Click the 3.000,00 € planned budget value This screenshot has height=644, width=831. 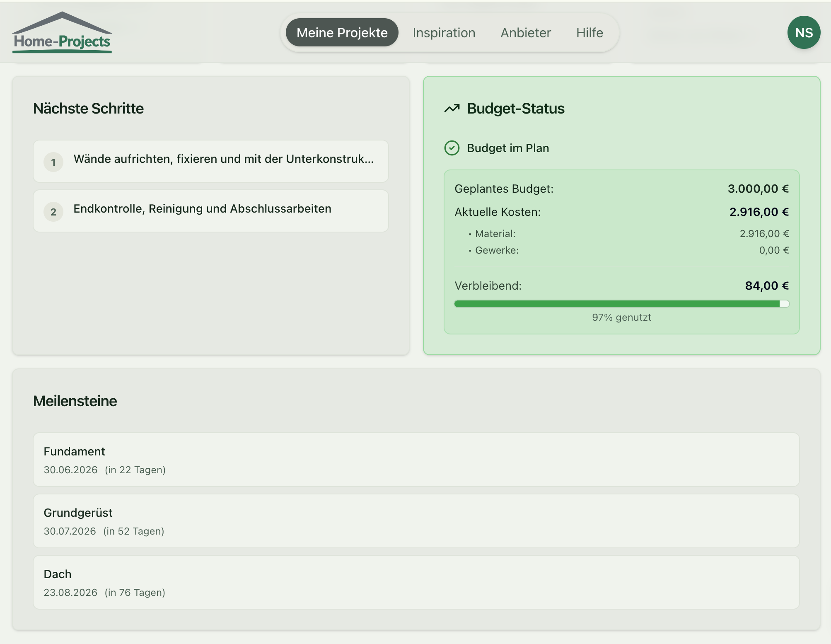click(x=758, y=189)
